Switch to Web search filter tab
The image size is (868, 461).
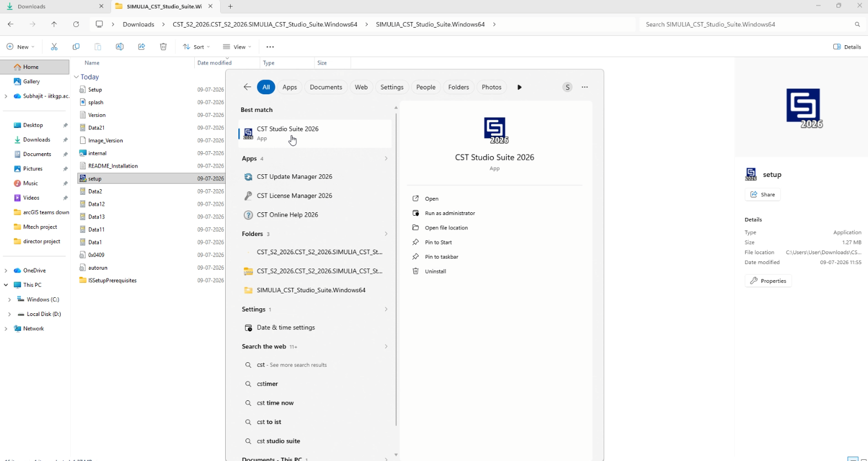pos(361,87)
